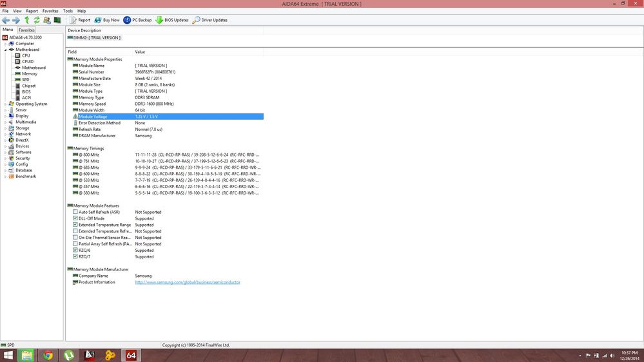Toggle the Auto Self Refresh (ASR) checkbox
This screenshot has width=644, height=362.
click(75, 212)
